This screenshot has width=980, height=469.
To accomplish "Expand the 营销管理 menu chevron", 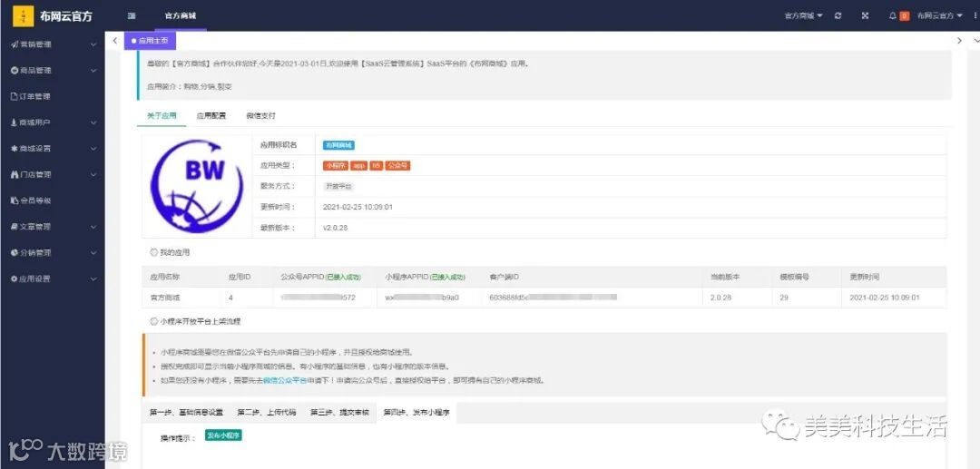I will pyautogui.click(x=93, y=45).
